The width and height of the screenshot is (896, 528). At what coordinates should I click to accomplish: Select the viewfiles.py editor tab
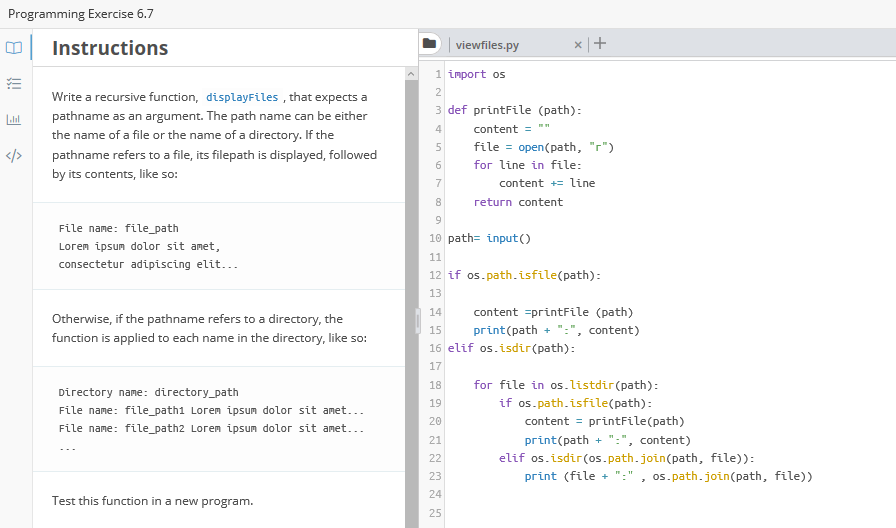(x=487, y=45)
